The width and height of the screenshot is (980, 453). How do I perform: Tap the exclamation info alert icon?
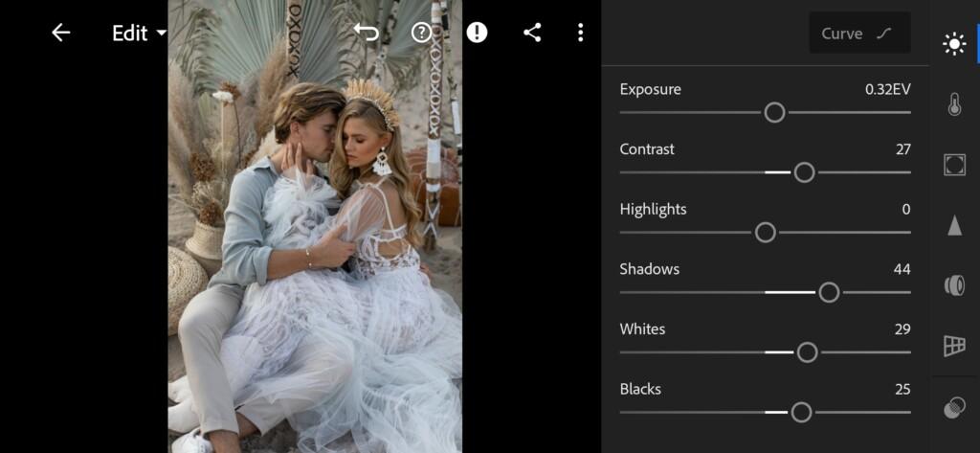pyautogui.click(x=477, y=33)
